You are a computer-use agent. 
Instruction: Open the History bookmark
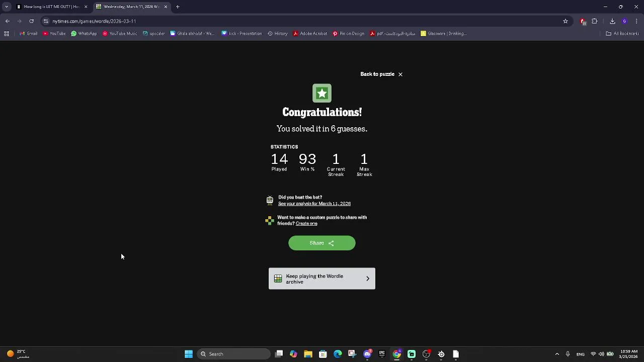coord(278,34)
